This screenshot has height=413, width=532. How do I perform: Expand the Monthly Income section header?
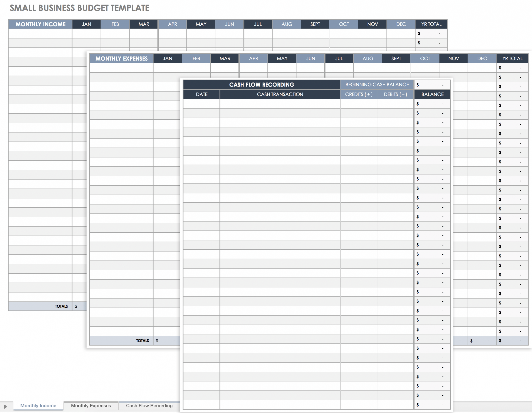[41, 24]
